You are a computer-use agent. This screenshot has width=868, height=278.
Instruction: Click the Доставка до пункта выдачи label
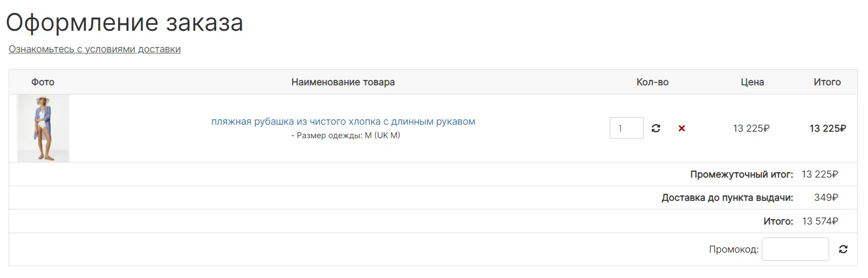[x=727, y=198]
